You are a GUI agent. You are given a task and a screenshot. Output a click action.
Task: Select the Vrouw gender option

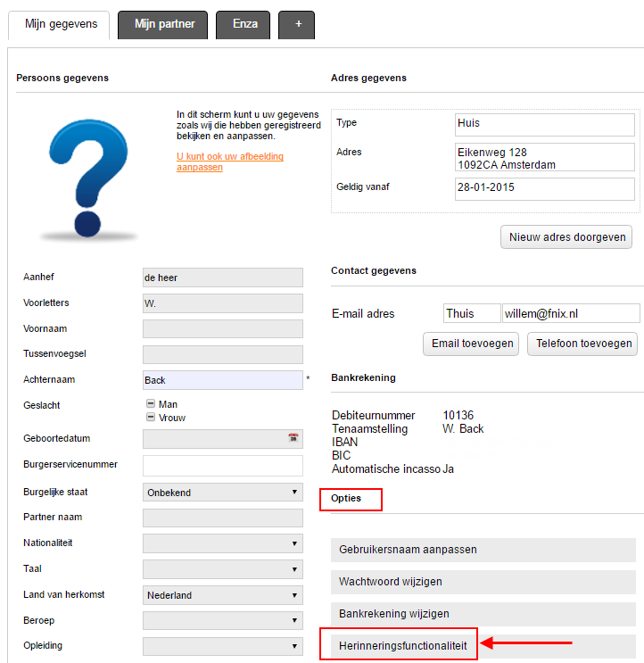tap(151, 417)
